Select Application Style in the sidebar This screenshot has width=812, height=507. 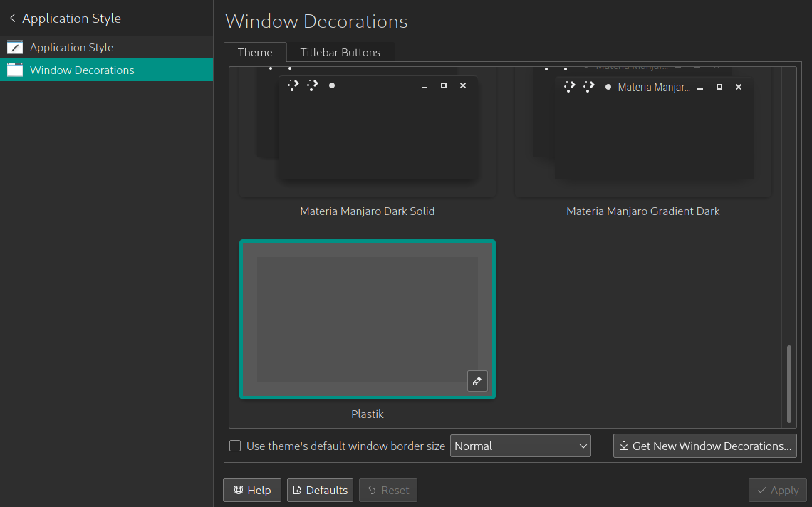(x=107, y=47)
